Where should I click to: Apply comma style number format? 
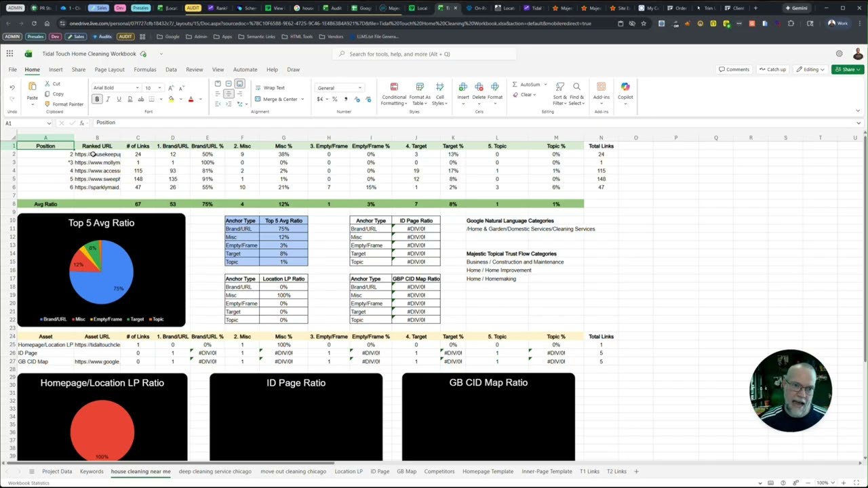pos(346,99)
